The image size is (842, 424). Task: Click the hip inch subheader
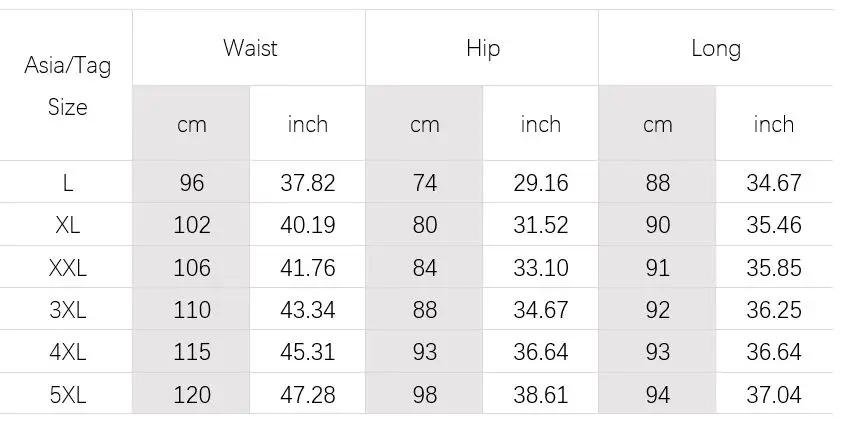[541, 124]
